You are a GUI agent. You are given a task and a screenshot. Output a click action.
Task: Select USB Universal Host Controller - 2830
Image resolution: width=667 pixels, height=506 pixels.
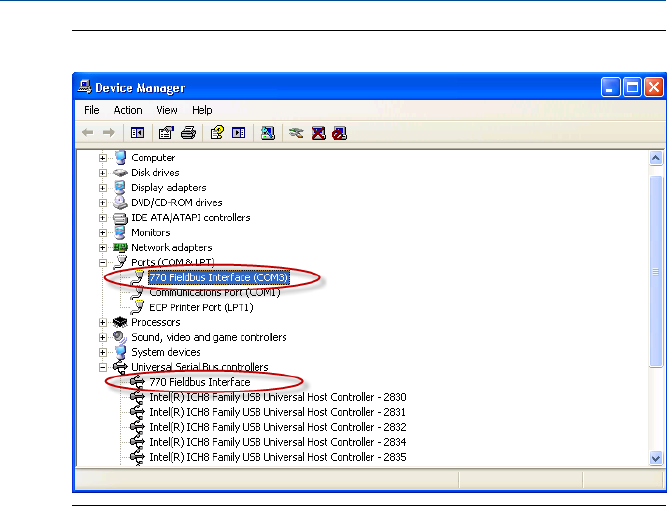tap(277, 397)
